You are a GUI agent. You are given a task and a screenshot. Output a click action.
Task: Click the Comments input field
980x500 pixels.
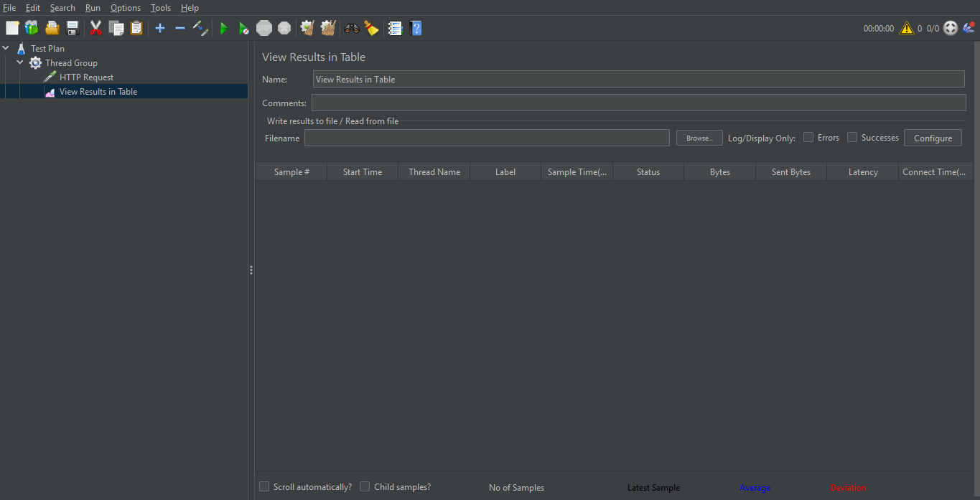(639, 103)
